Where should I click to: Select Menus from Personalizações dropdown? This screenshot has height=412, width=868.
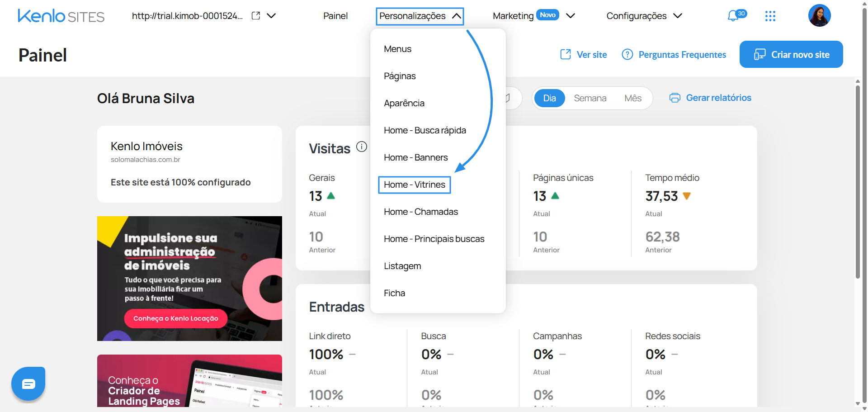397,49
